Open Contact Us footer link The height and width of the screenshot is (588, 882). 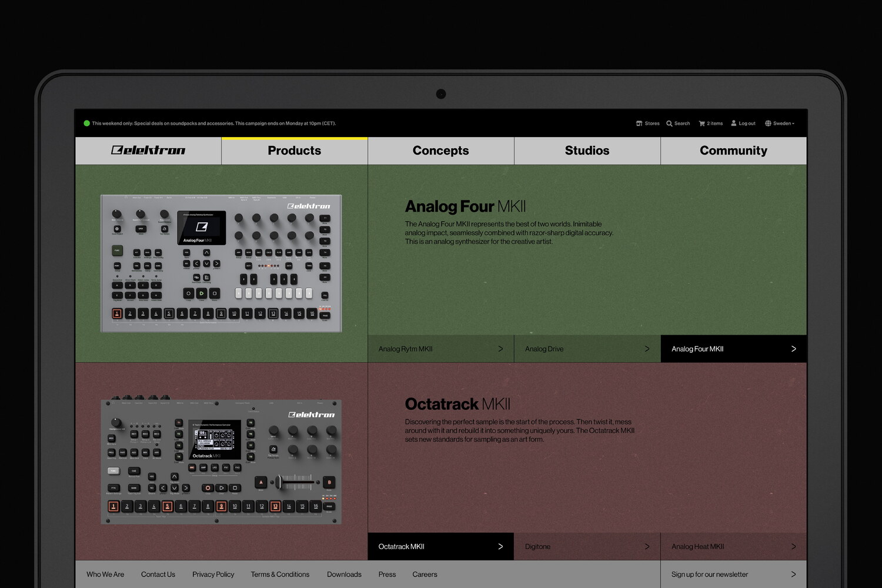pos(158,574)
